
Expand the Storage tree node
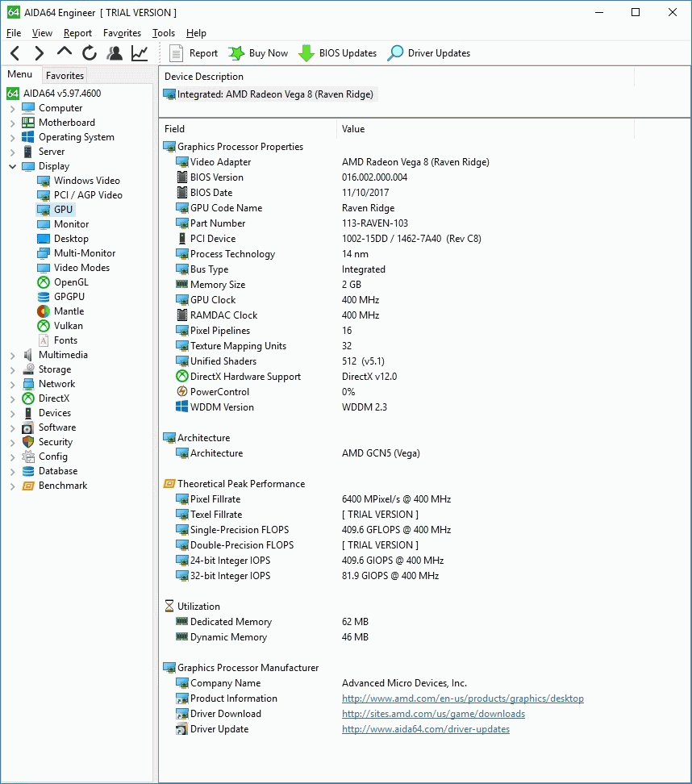(x=12, y=370)
